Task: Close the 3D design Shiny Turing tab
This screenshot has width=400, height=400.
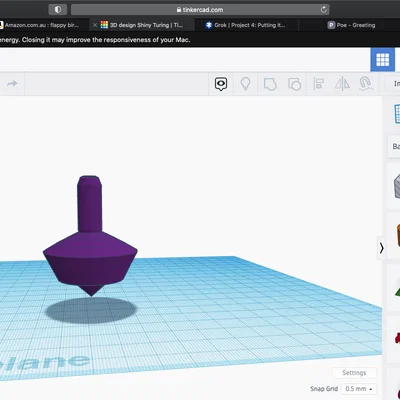Action: coord(95,25)
